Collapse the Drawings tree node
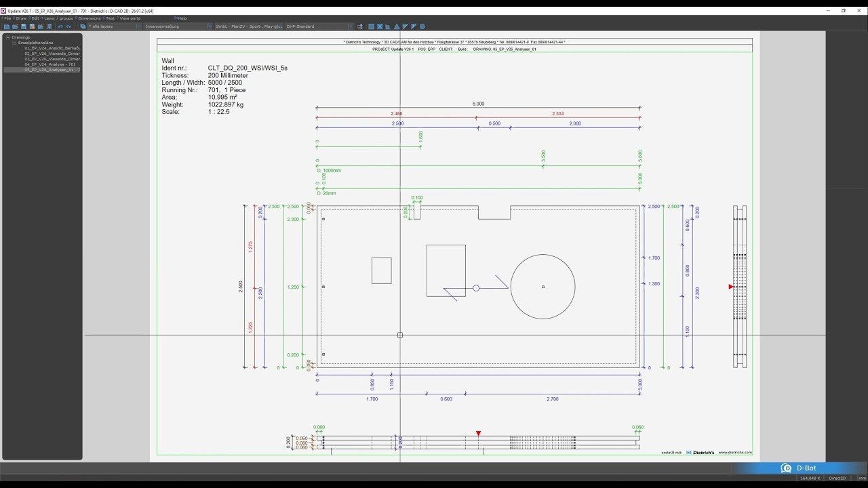Image resolution: width=868 pixels, height=488 pixels. [x=7, y=37]
